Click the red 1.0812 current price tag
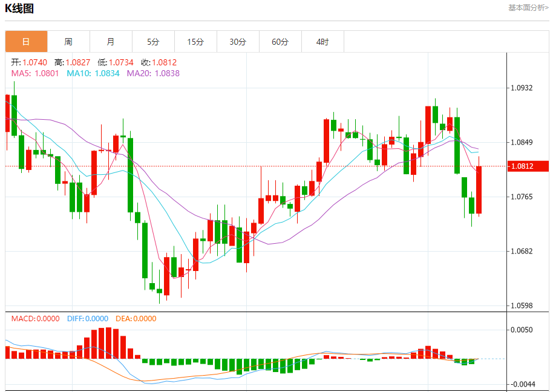The width and height of the screenshot is (553, 392). [528, 166]
